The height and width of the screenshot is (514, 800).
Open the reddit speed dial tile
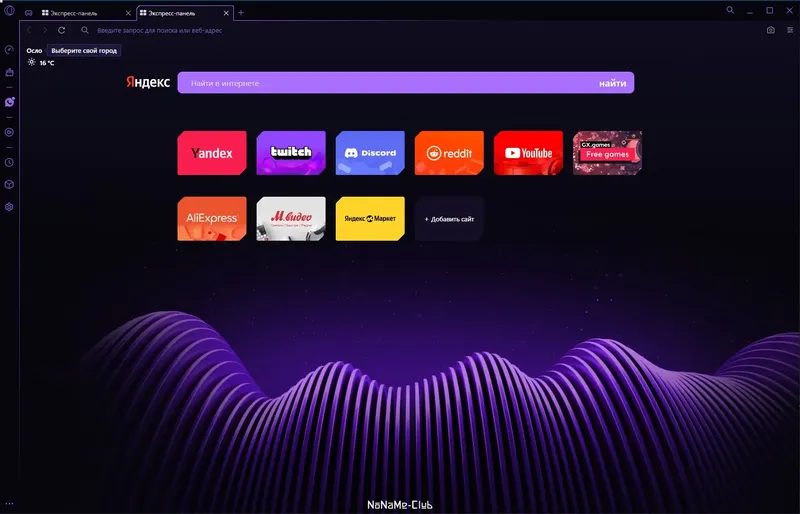tap(449, 153)
